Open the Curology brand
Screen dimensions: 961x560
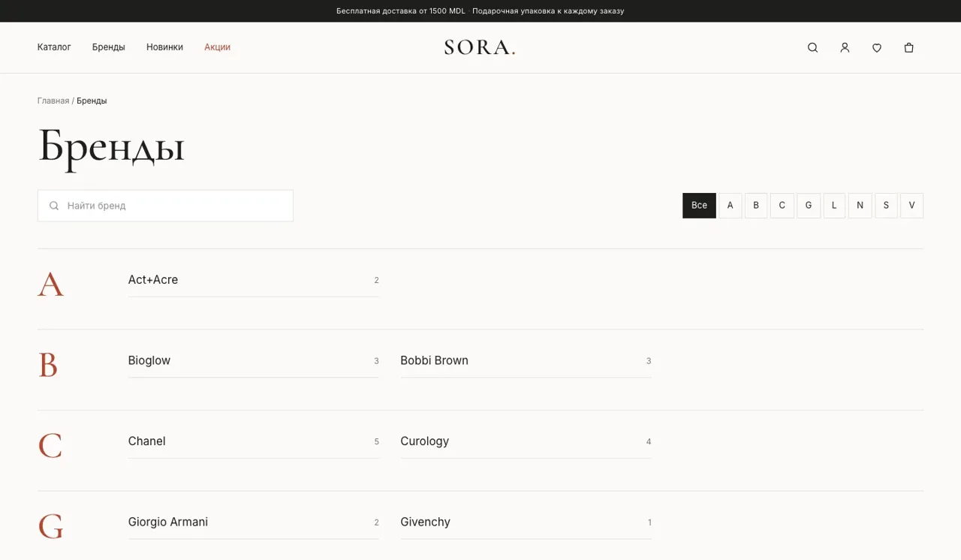526,441
